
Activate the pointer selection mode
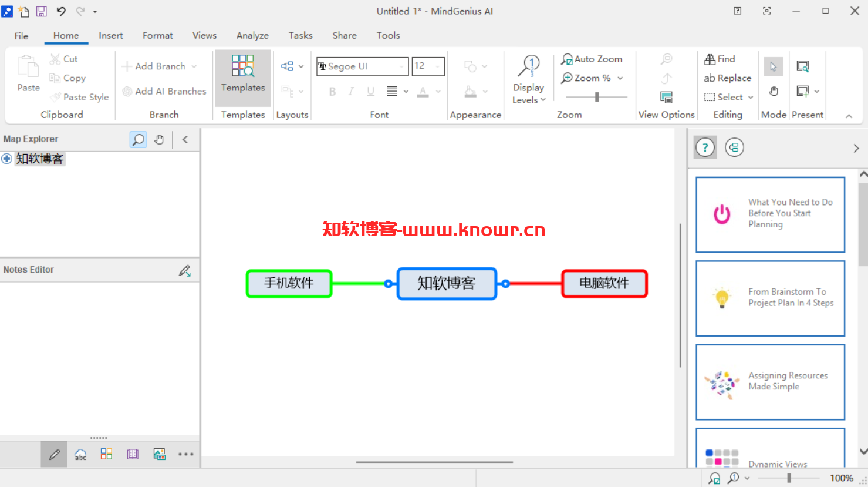[773, 66]
